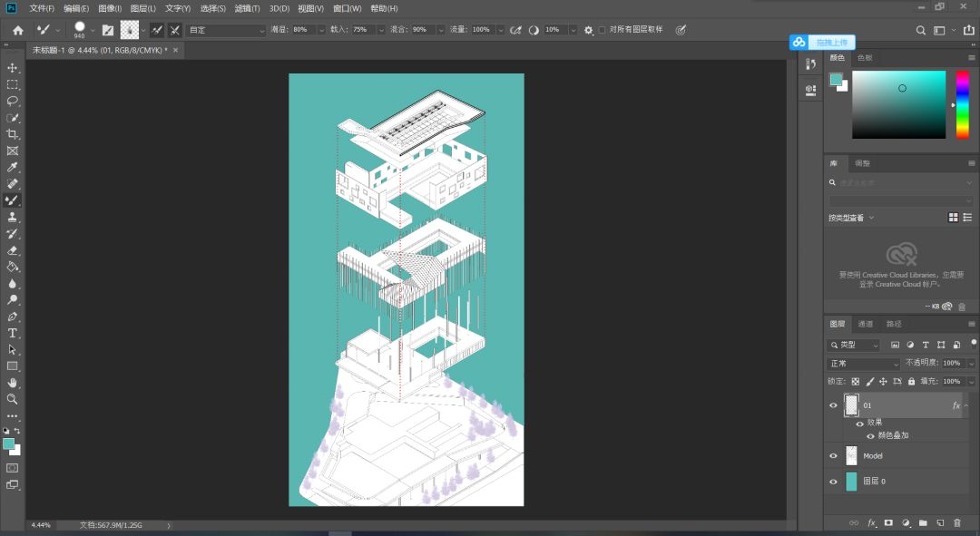Select the Healing Brush tool
The image size is (980, 536).
coord(13,184)
